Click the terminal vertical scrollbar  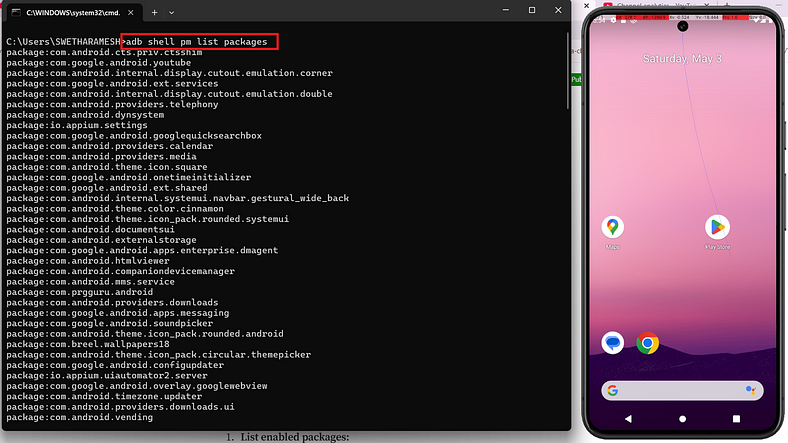568,70
